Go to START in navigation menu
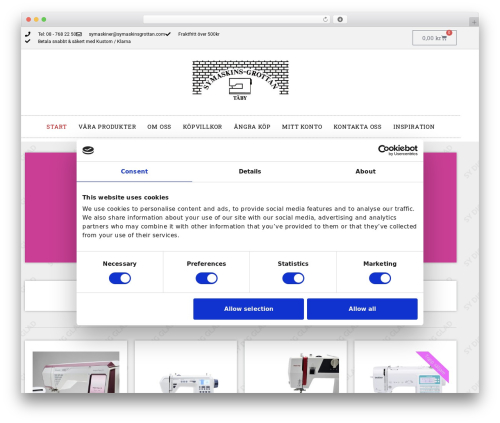This screenshot has height=423, width=500. tap(56, 127)
